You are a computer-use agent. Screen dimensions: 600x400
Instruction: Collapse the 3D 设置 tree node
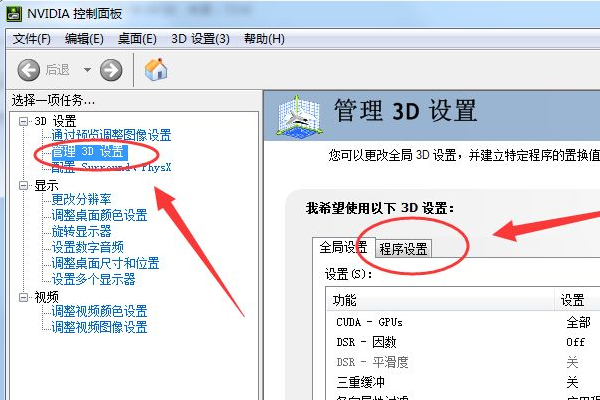(x=24, y=121)
